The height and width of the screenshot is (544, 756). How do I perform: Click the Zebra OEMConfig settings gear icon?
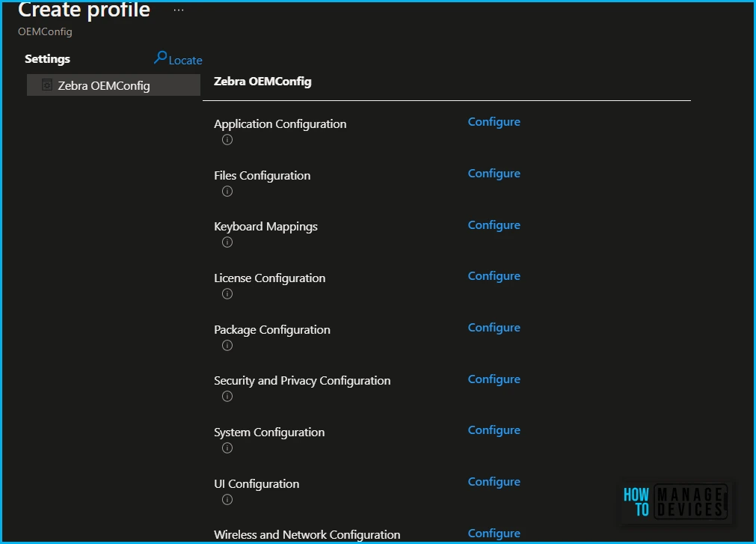[47, 85]
